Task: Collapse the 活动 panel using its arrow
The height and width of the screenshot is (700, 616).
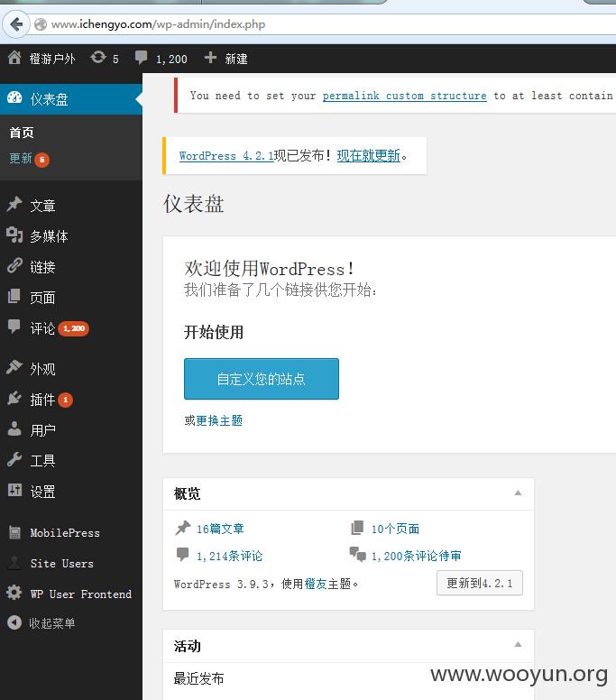Action: tap(518, 645)
